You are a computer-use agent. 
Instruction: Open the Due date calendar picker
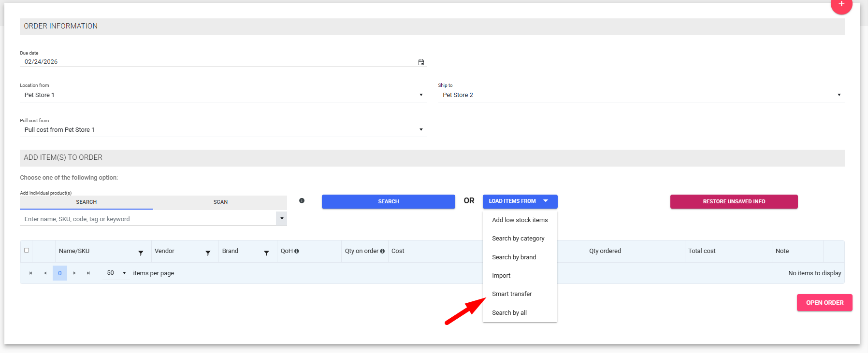[x=421, y=62]
